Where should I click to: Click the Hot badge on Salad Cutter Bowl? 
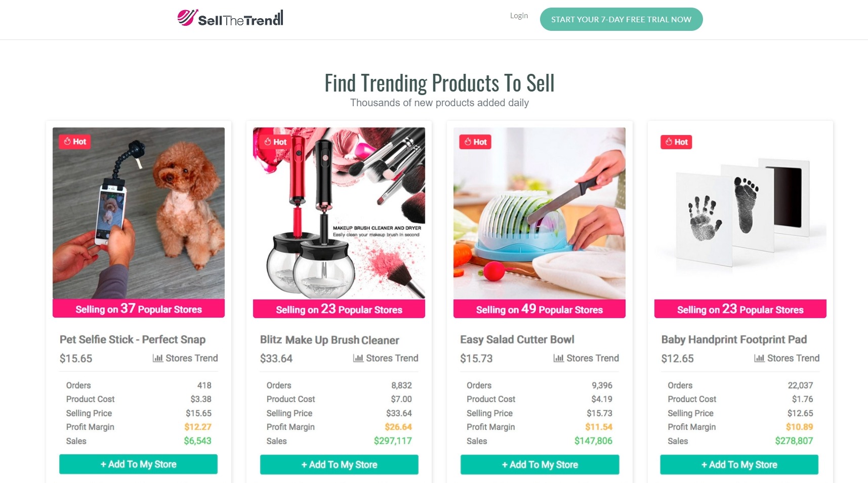[x=475, y=142]
